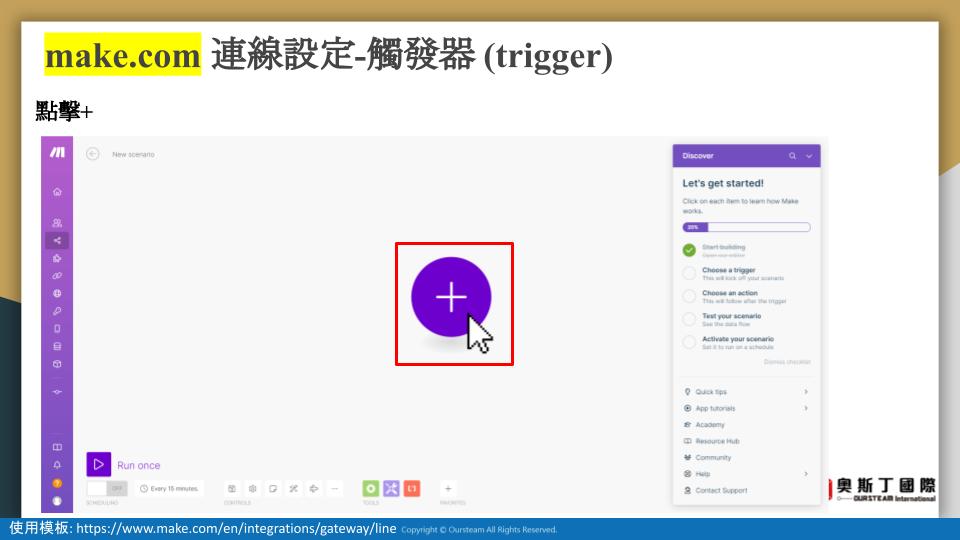Image resolution: width=960 pixels, height=540 pixels.
Task: Open resource book icon in sidebar bottom
Action: pyautogui.click(x=57, y=447)
